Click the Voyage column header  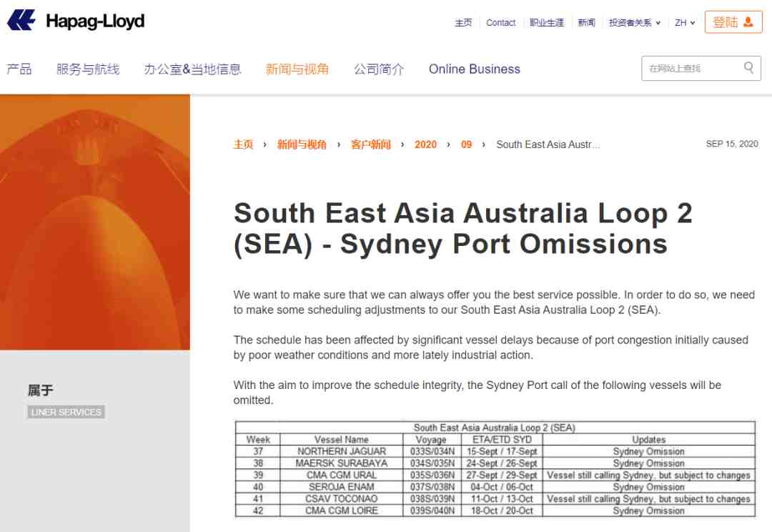(x=432, y=439)
